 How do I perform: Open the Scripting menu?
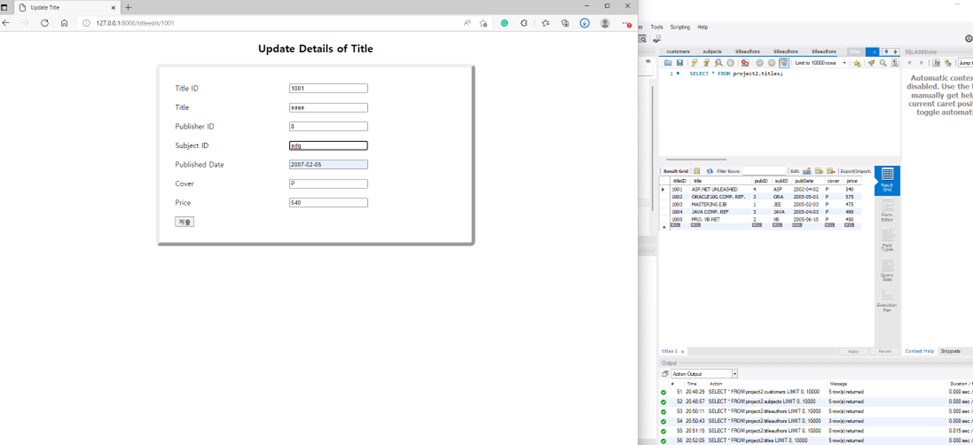679,27
